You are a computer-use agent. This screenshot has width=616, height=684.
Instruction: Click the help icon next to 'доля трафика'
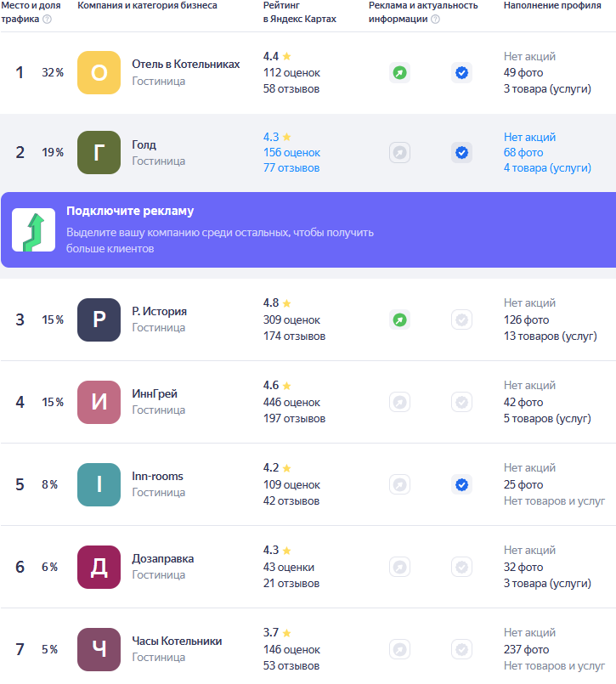(x=47, y=20)
